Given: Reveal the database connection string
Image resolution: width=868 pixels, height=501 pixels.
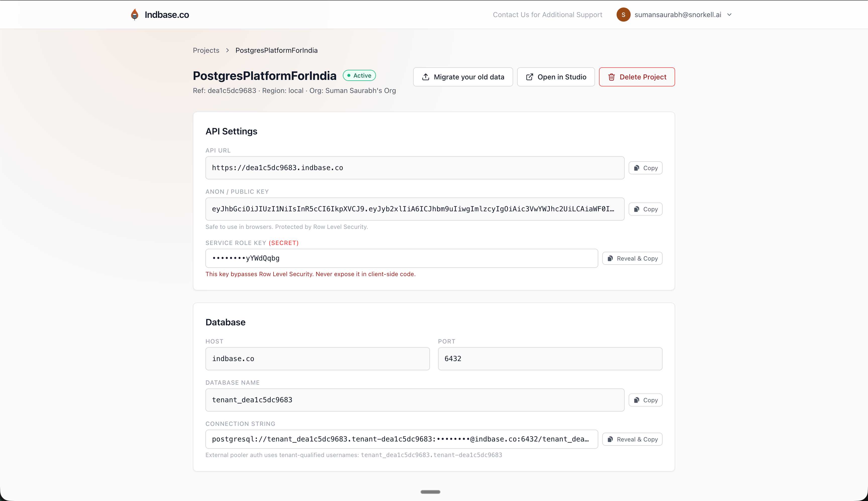Looking at the screenshot, I should 632,439.
